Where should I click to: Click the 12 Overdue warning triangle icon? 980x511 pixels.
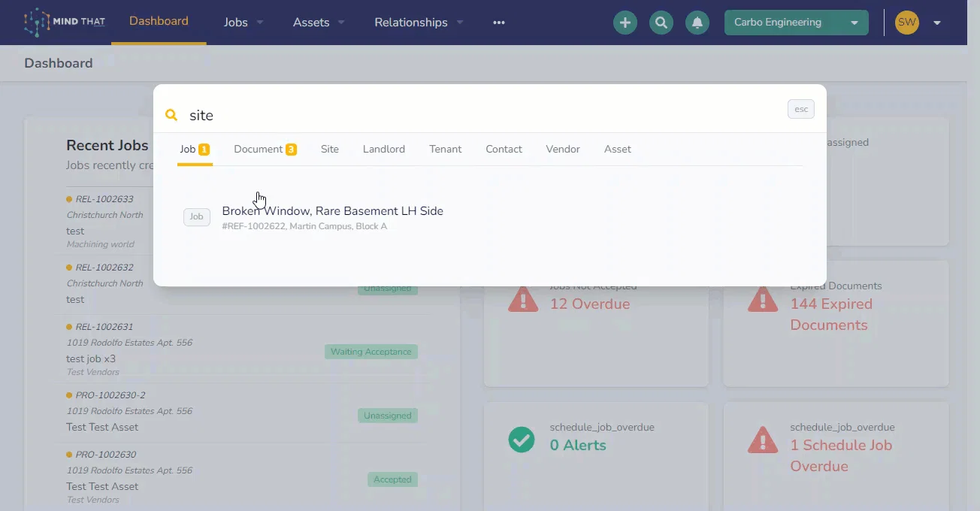(x=523, y=298)
